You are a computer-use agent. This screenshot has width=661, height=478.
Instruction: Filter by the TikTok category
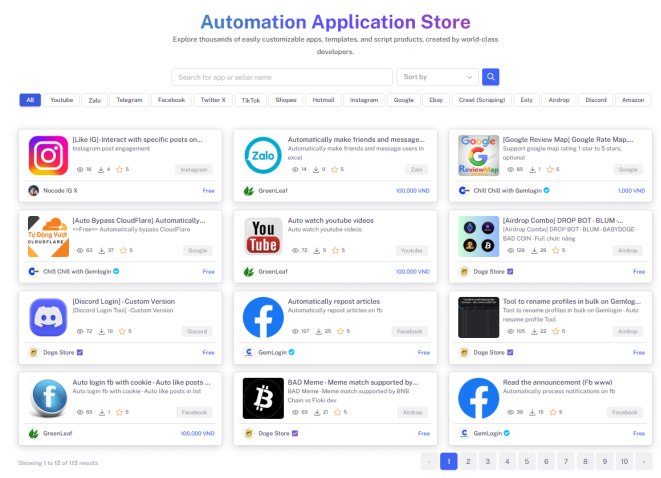tap(250, 100)
